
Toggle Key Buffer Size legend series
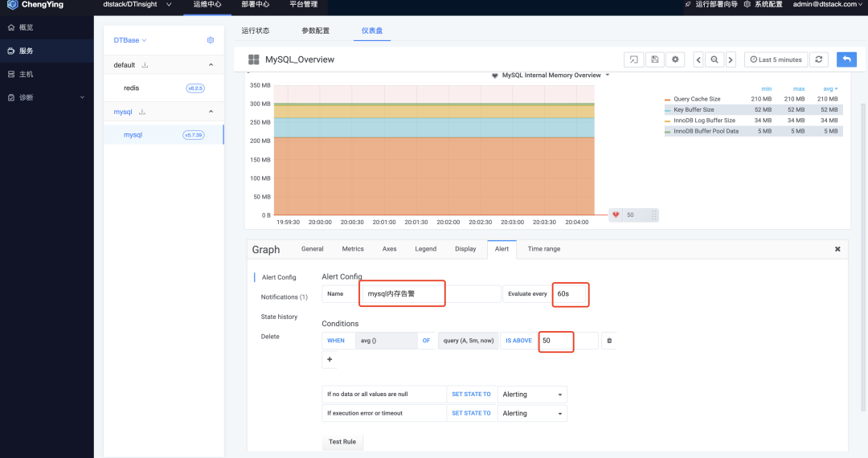pos(693,109)
